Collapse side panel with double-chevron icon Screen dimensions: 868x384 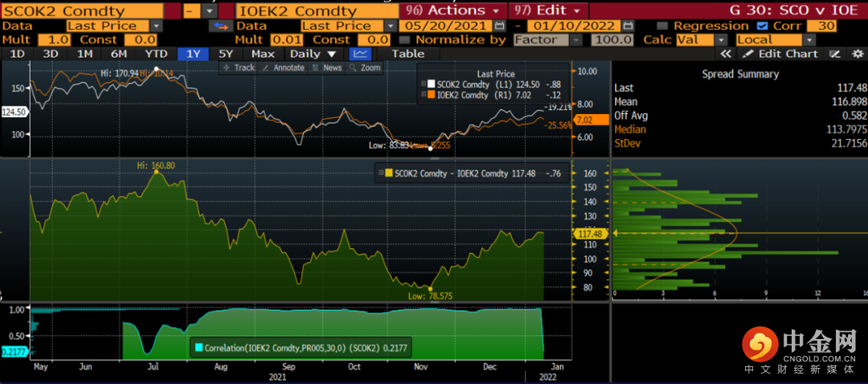point(725,54)
